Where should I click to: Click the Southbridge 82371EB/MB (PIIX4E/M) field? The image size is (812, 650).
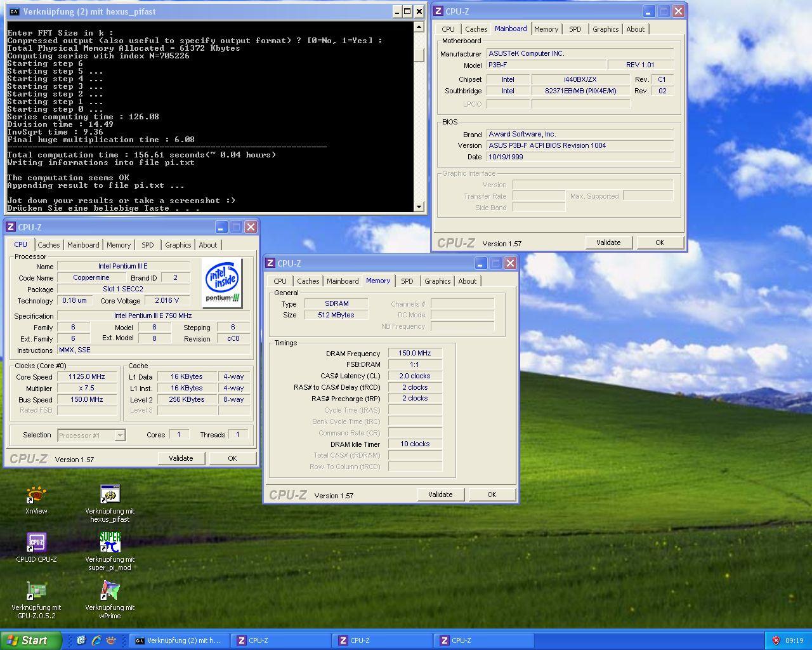[x=580, y=91]
